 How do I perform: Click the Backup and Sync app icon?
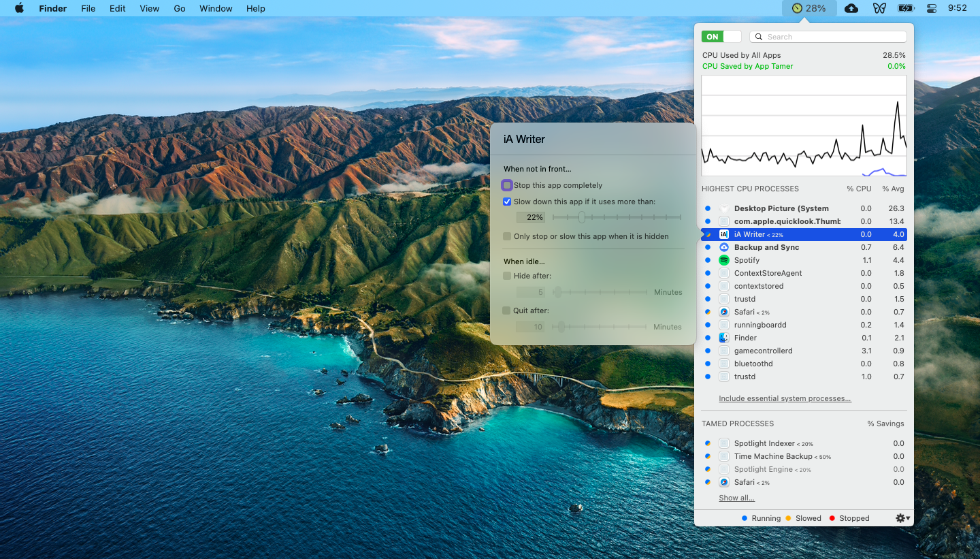724,247
